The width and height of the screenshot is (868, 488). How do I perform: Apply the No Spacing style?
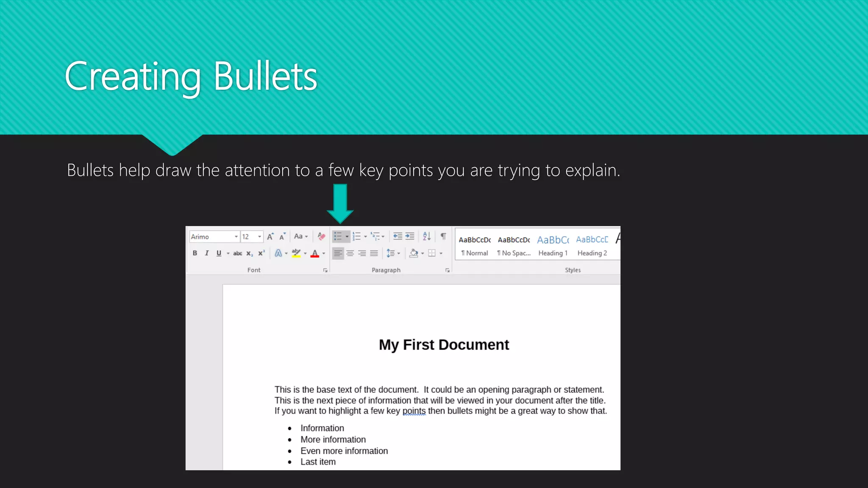point(514,246)
